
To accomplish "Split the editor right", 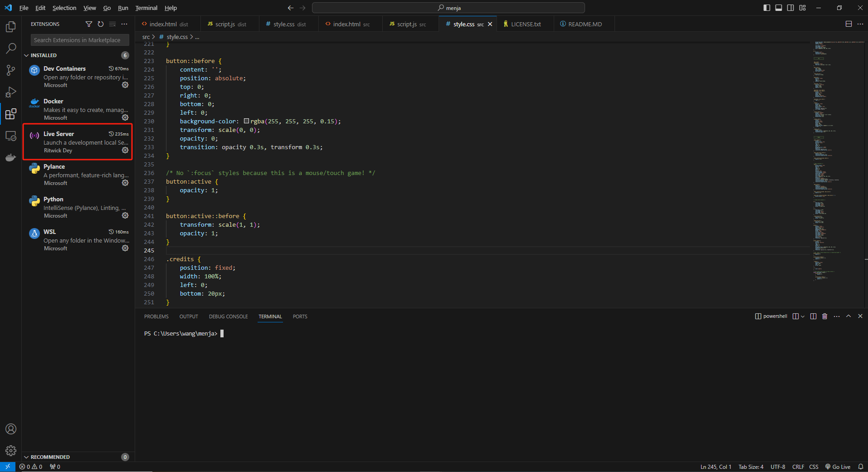I will (x=848, y=24).
